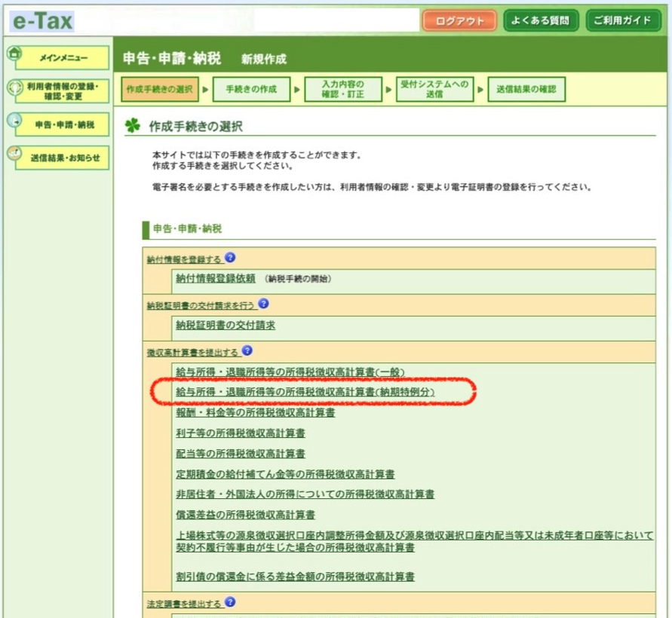Image resolution: width=672 pixels, height=618 pixels.
Task: Select the 受付システムへの送信 step
Action: (434, 89)
